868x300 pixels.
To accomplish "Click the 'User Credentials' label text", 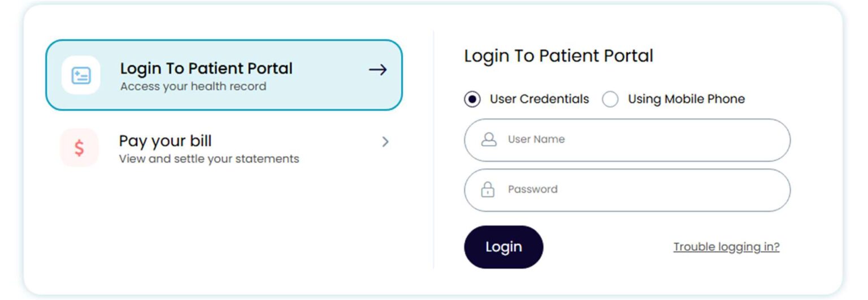I will click(x=539, y=99).
